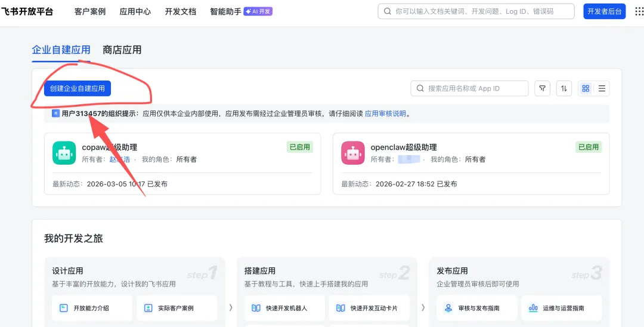Click the pink openclaw robot app icon
Screen dimensions: 644x327
(x=353, y=153)
